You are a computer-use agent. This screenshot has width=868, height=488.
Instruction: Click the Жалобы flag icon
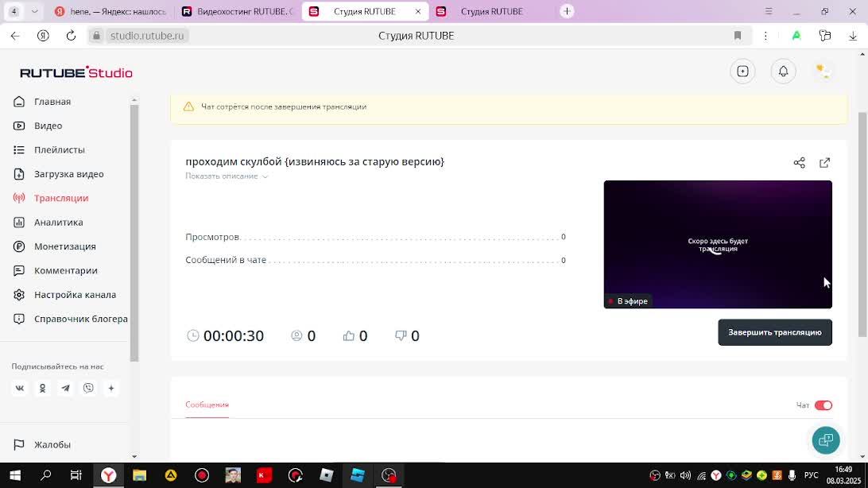(19, 445)
